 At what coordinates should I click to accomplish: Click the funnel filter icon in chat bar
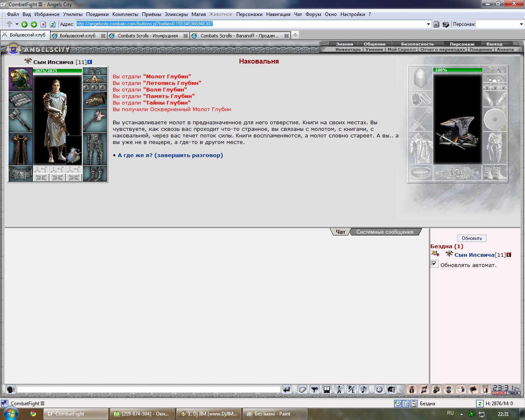(315, 390)
